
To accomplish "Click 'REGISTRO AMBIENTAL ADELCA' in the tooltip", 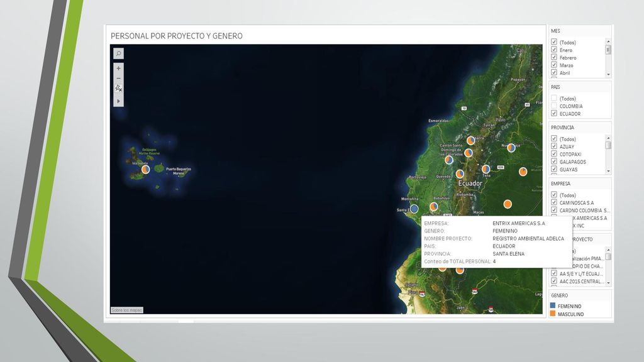I will point(528,238).
